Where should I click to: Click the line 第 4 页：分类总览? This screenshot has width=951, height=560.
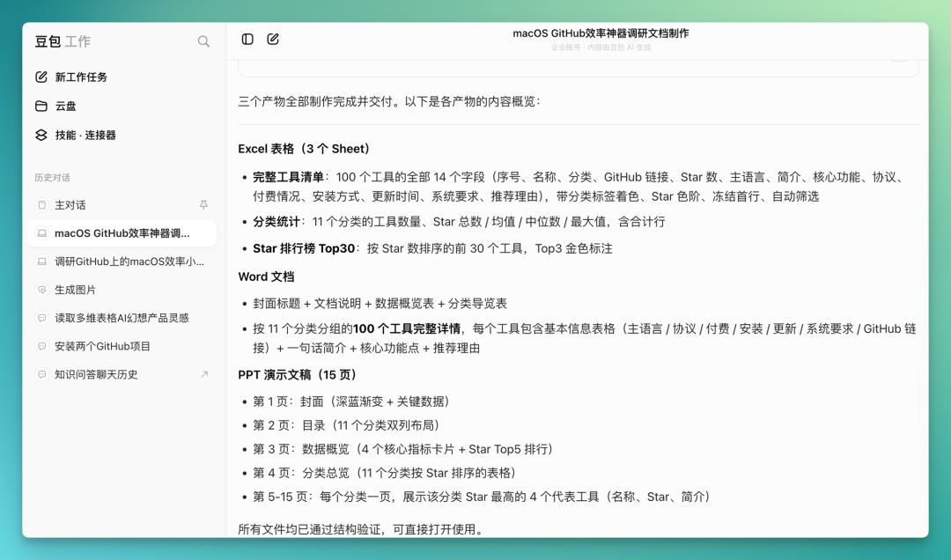(385, 473)
